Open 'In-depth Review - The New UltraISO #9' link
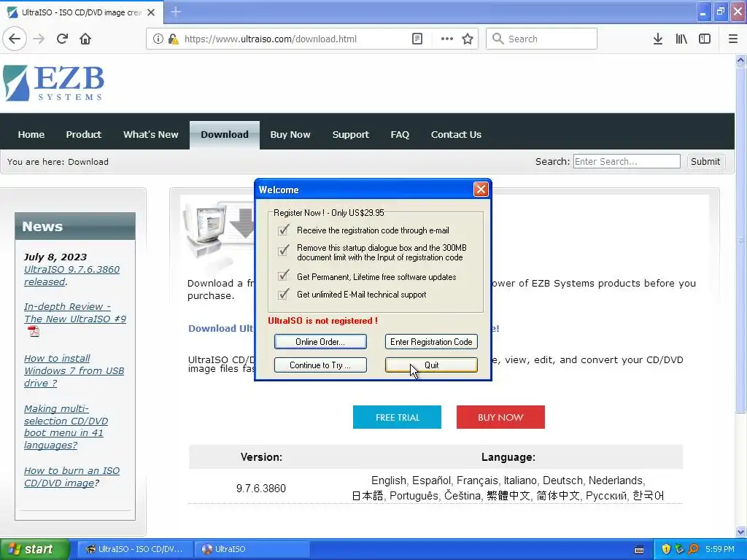 75,312
